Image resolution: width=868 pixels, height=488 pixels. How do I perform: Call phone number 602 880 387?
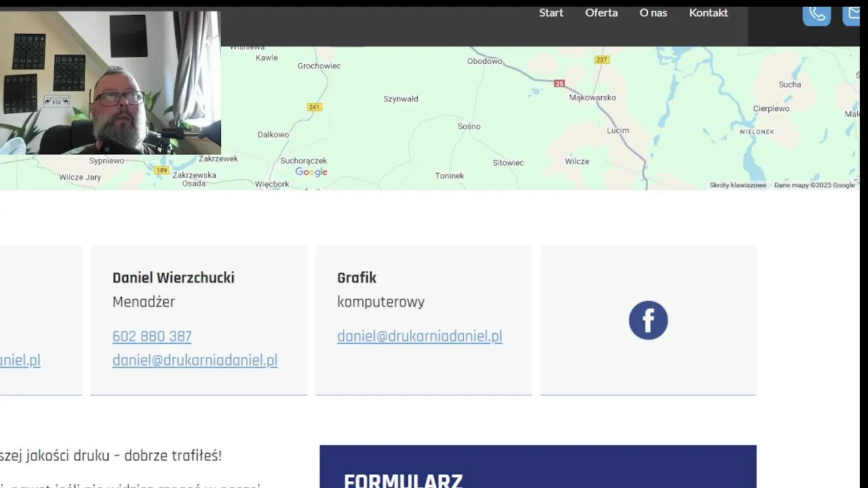pos(152,336)
